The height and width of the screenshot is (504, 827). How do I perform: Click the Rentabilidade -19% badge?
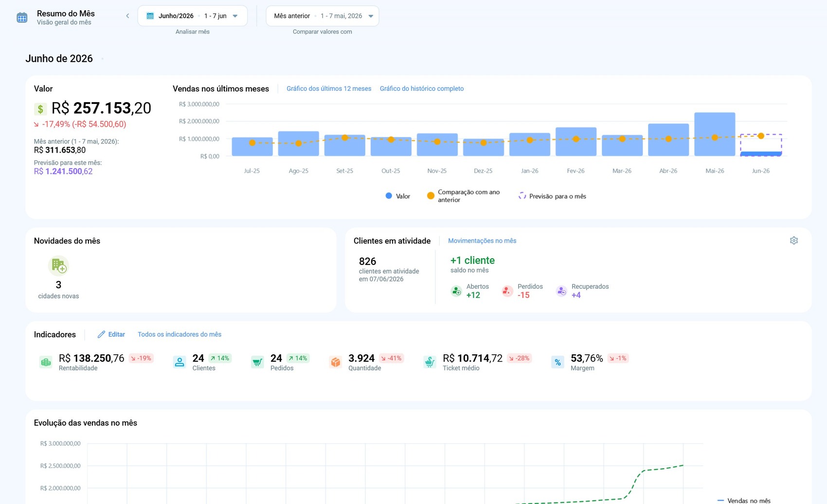pyautogui.click(x=141, y=358)
